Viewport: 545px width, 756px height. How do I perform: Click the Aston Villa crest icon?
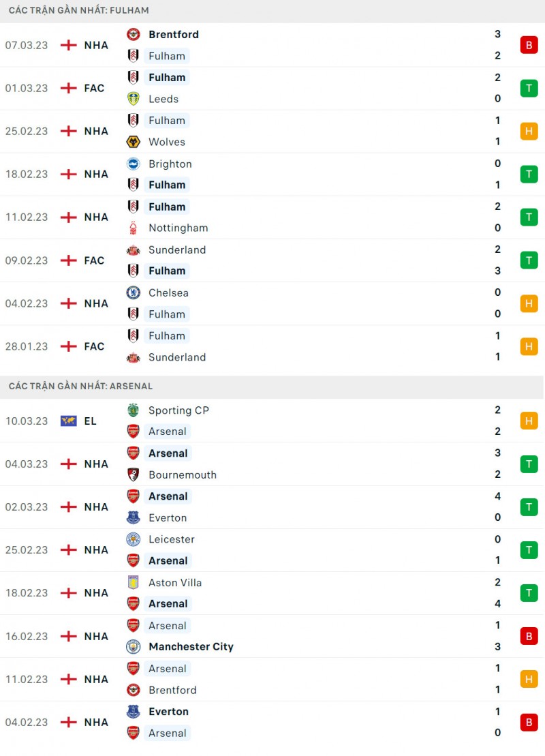[x=134, y=582]
